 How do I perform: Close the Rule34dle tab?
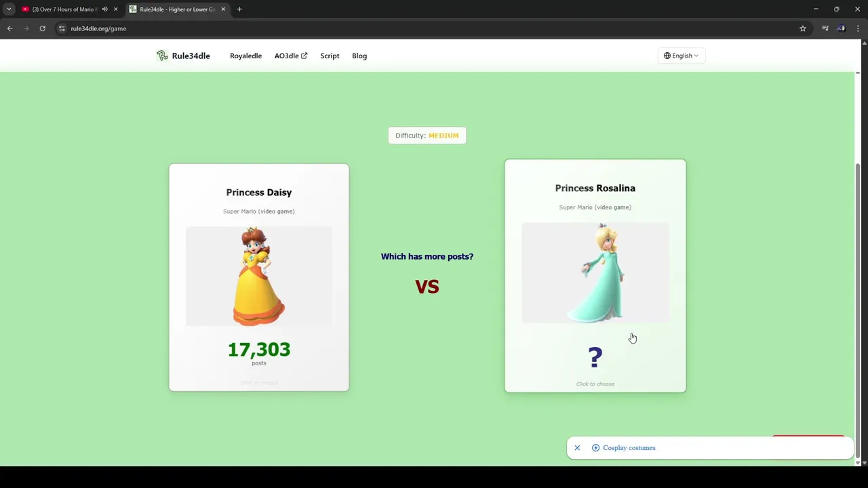click(x=223, y=9)
